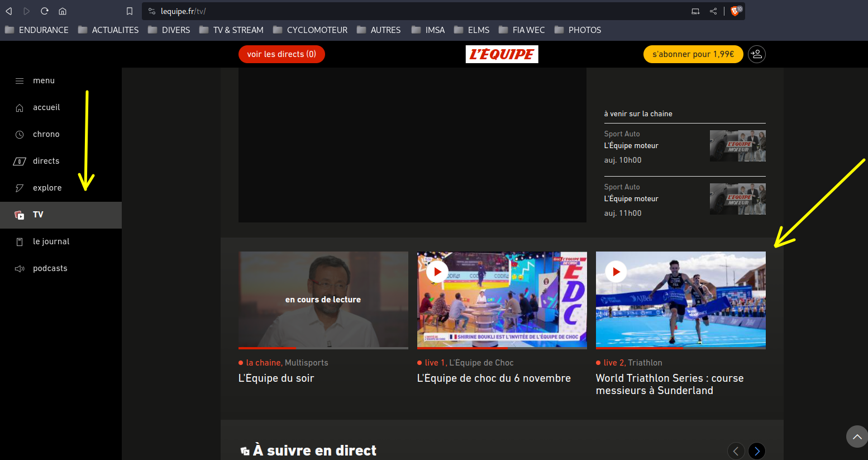Image resolution: width=868 pixels, height=460 pixels.
Task: Click the 'à venir sur la chaine' heading
Action: [638, 114]
